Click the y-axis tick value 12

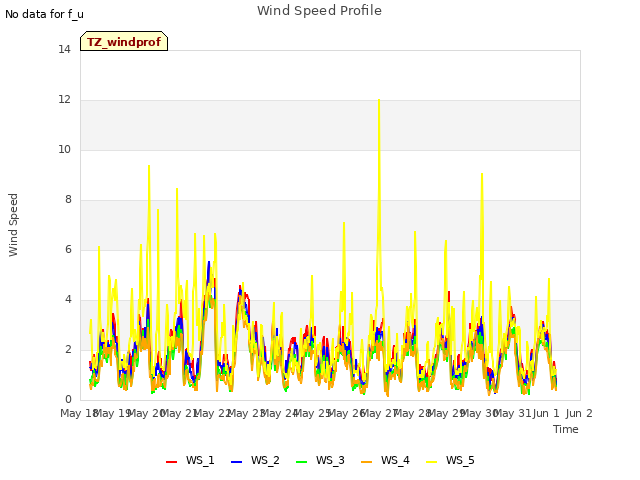click(64, 100)
